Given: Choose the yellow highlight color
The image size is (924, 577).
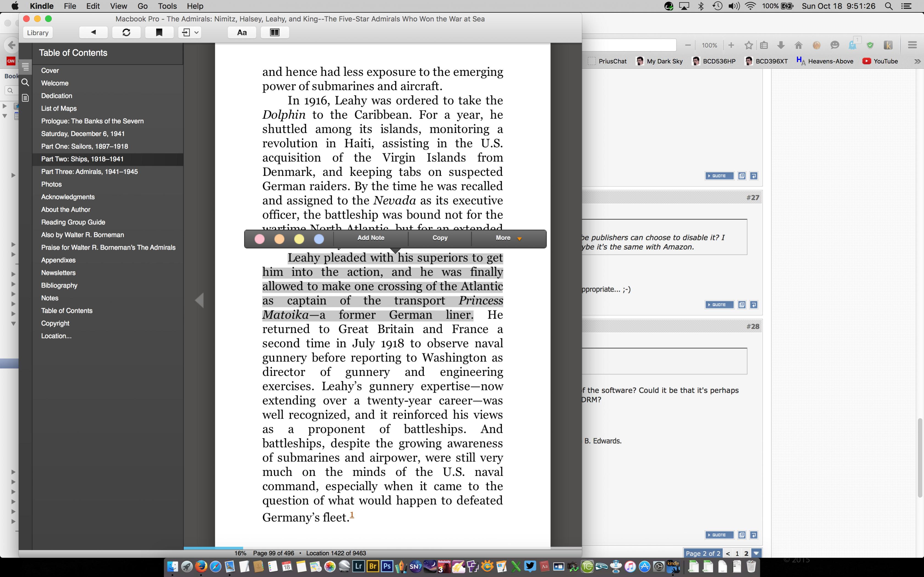Looking at the screenshot, I should [299, 239].
